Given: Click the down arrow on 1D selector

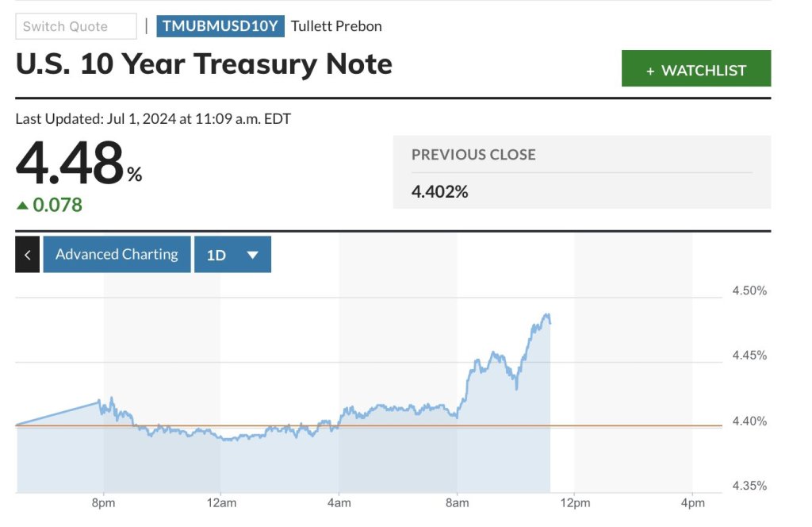Looking at the screenshot, I should click(x=253, y=255).
